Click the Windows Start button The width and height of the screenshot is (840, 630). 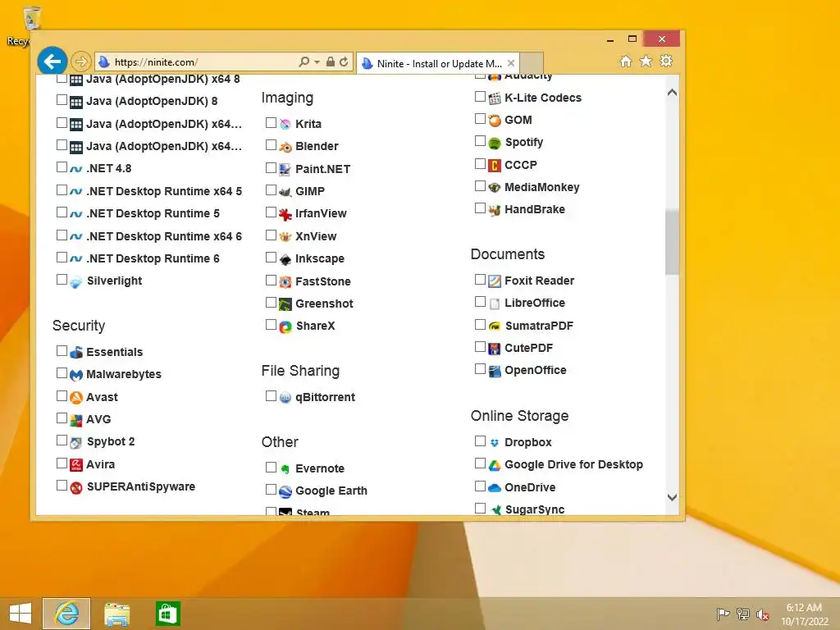[x=21, y=614]
